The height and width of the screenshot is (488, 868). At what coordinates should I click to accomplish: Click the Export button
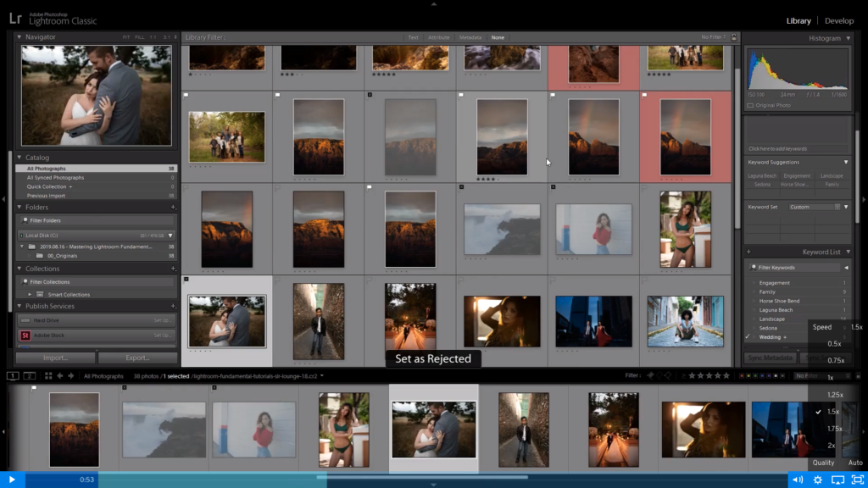pyautogui.click(x=136, y=358)
